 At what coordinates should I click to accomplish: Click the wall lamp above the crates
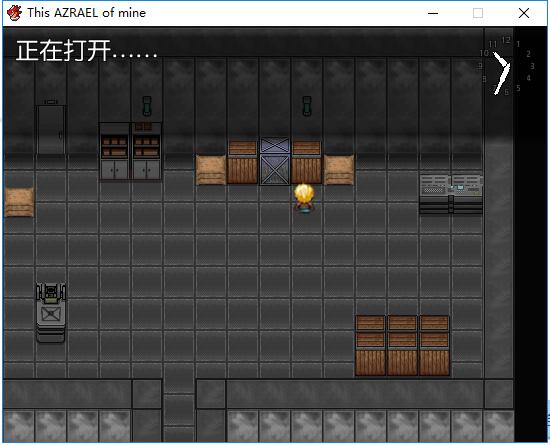pyautogui.click(x=307, y=106)
